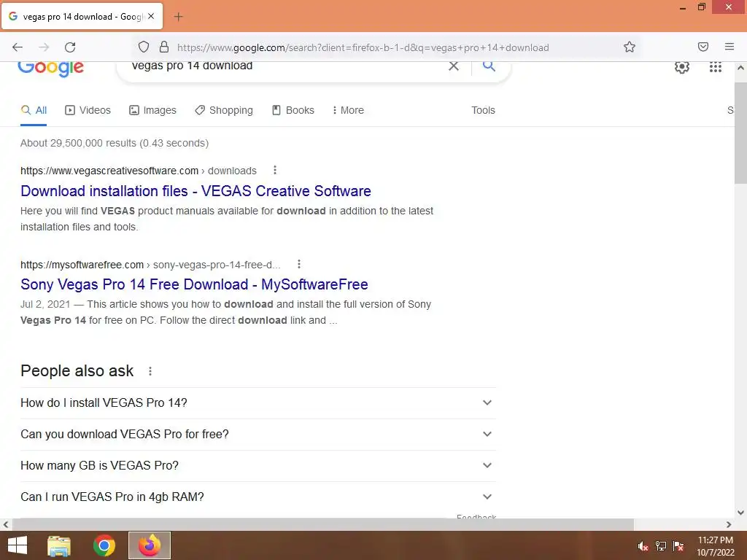This screenshot has width=747, height=560.
Task: Reload the current page
Action: 70,47
